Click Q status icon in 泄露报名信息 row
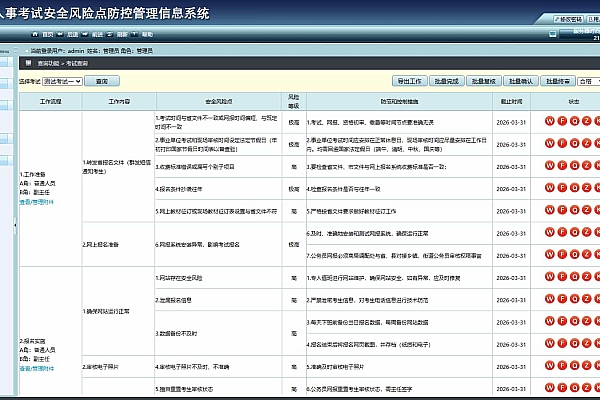600x400 pixels. tap(574, 299)
